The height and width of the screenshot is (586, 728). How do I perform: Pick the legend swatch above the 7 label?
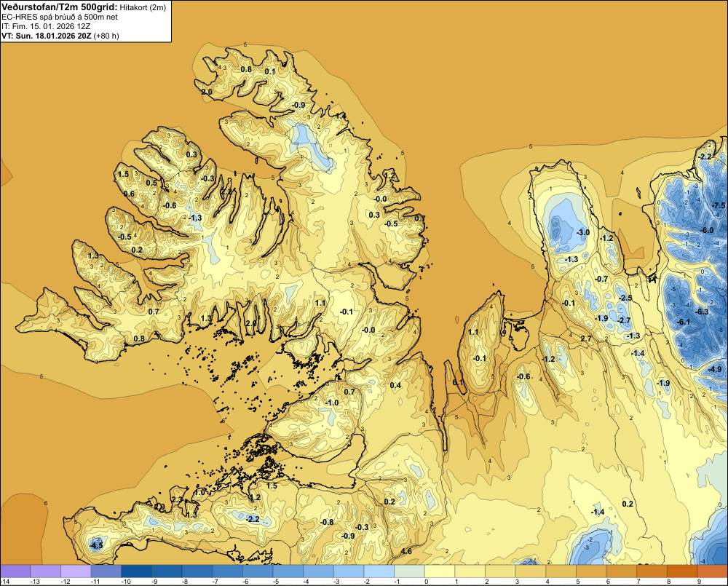[x=652, y=571]
